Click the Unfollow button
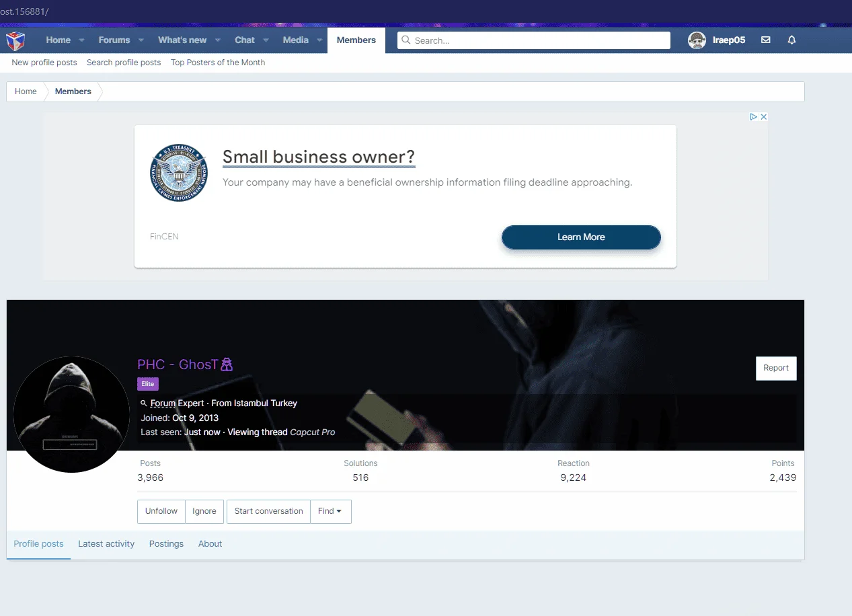The image size is (852, 616). click(161, 511)
